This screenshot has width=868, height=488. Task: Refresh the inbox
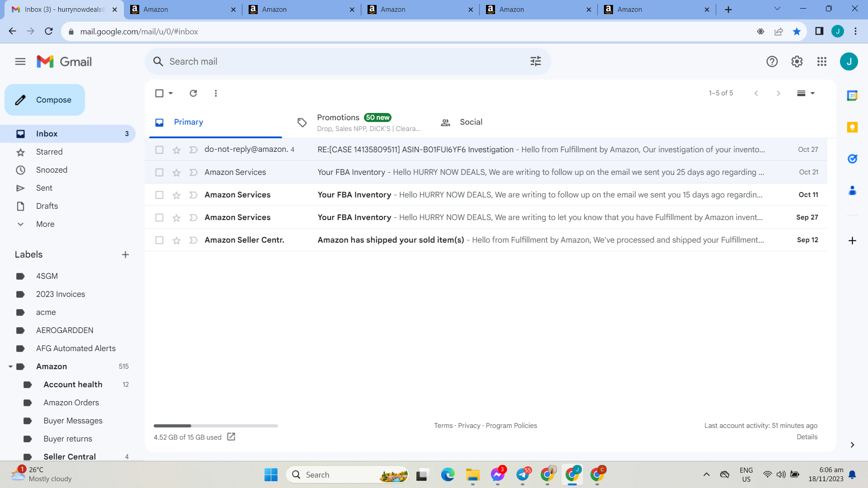click(x=193, y=93)
